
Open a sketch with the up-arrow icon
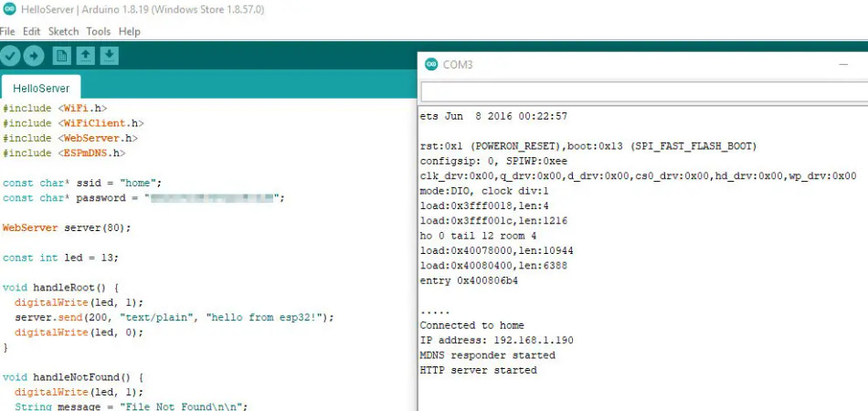(x=85, y=56)
